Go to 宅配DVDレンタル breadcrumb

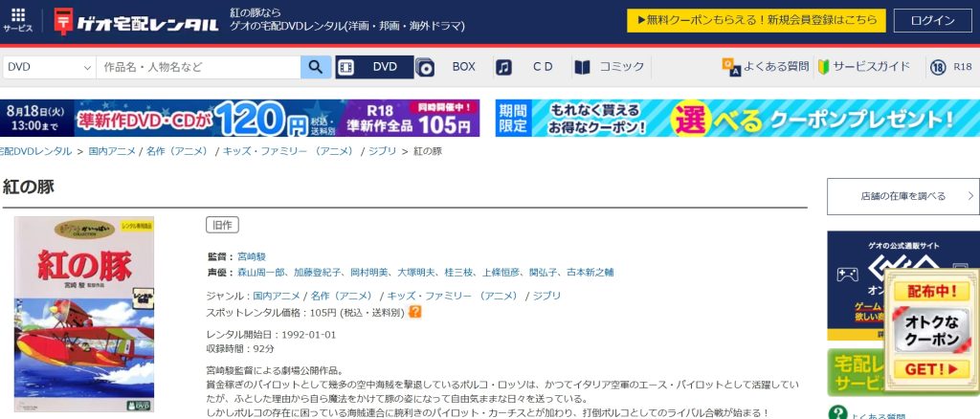[35, 151]
